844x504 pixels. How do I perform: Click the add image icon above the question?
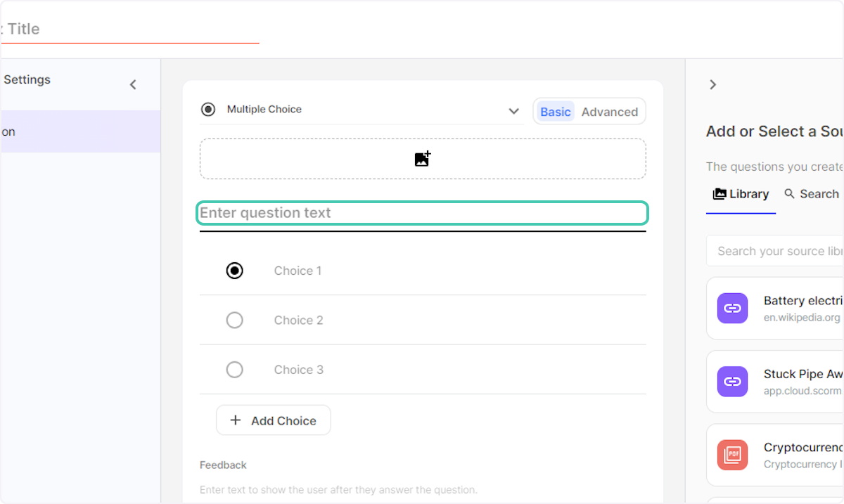click(422, 158)
